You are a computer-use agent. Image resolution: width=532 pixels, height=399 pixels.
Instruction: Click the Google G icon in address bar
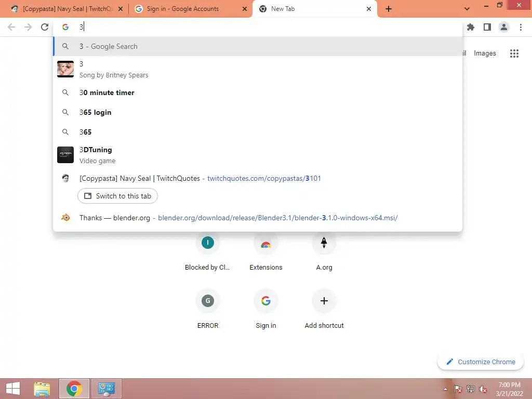pyautogui.click(x=65, y=27)
